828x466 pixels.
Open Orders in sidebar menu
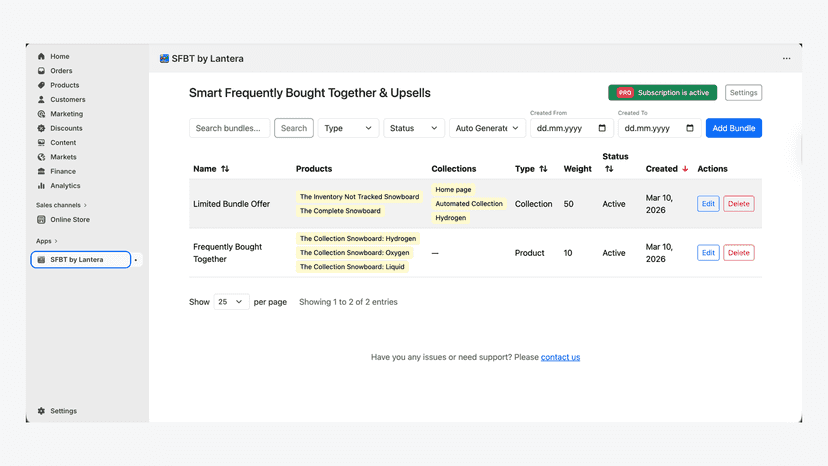click(x=61, y=70)
